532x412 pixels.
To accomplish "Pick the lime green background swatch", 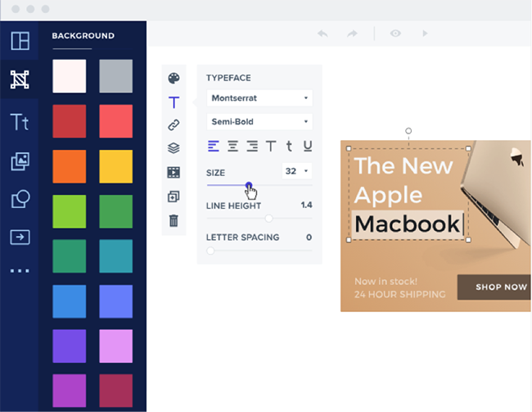I will tap(70, 211).
